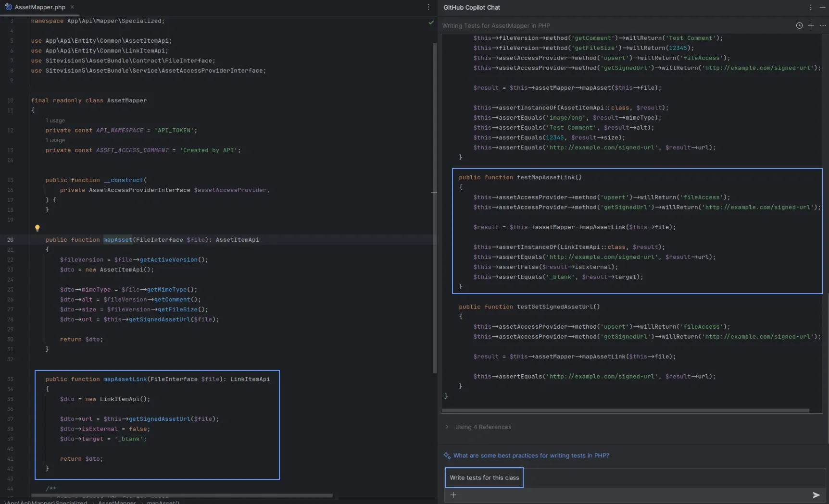Image resolution: width=829 pixels, height=504 pixels.
Task: Click line number 20 in gutter
Action: coord(10,240)
